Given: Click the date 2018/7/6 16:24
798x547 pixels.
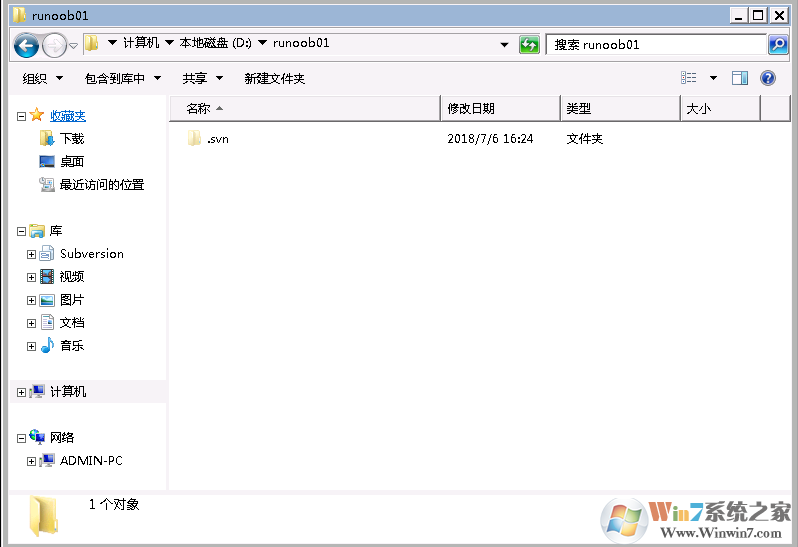Looking at the screenshot, I should tap(490, 139).
